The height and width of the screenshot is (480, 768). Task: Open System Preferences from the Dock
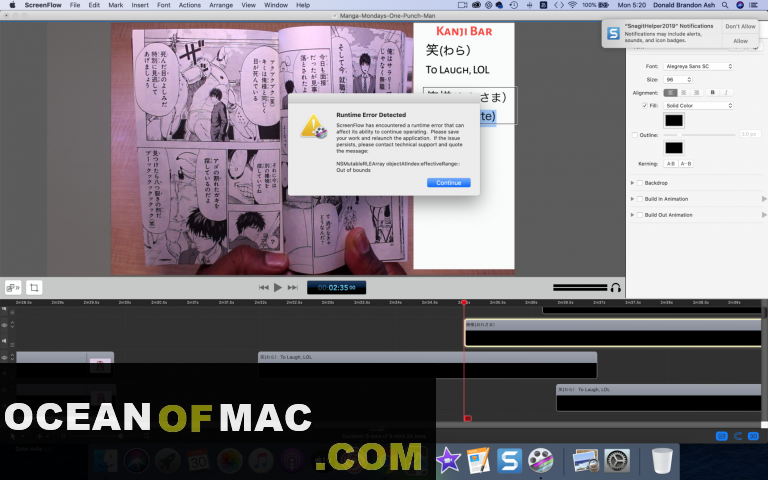[617, 460]
